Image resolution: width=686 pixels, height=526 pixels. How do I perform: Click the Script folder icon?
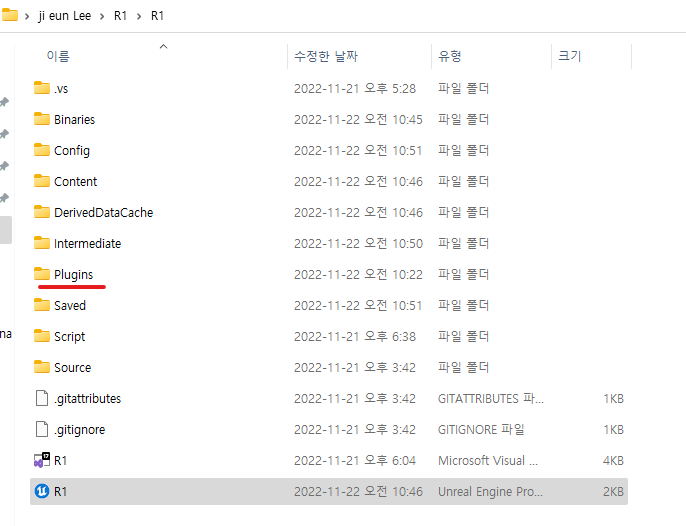coord(42,337)
